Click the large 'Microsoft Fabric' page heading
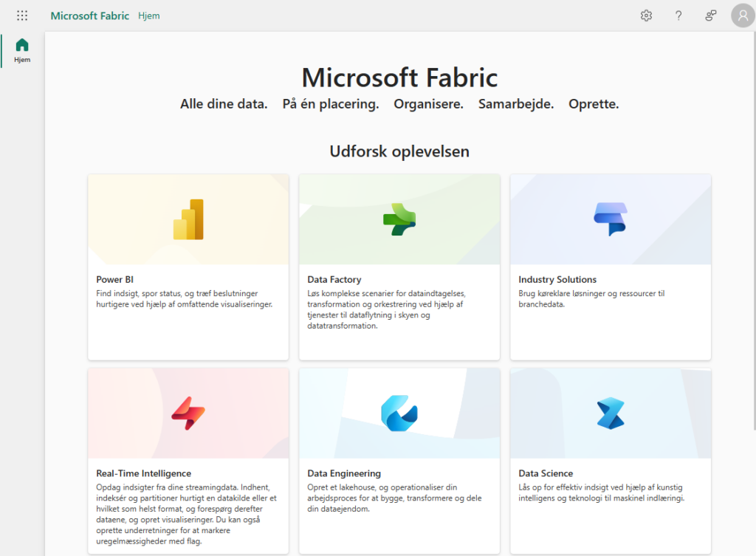Viewport: 756px width, 556px height. coord(399,78)
